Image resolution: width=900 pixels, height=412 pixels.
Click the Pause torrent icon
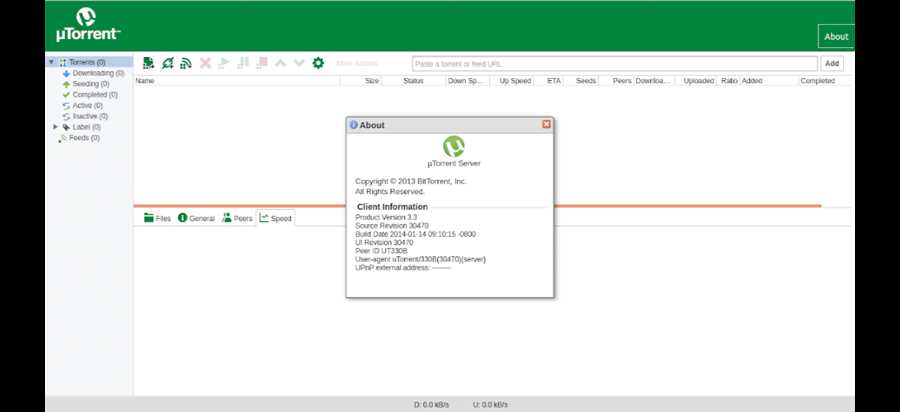click(x=243, y=63)
